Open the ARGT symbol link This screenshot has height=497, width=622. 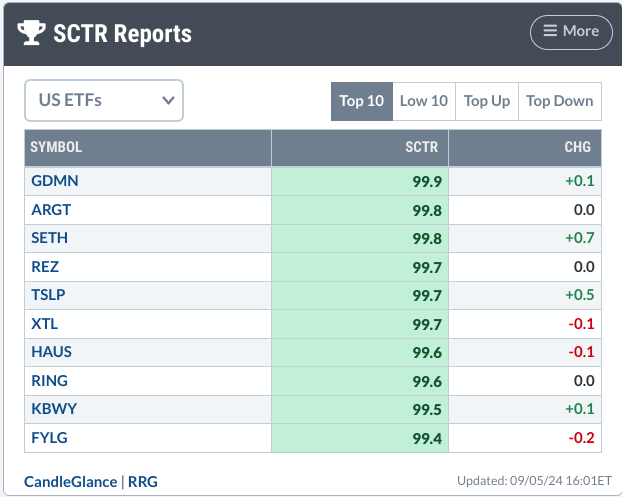(x=51, y=210)
